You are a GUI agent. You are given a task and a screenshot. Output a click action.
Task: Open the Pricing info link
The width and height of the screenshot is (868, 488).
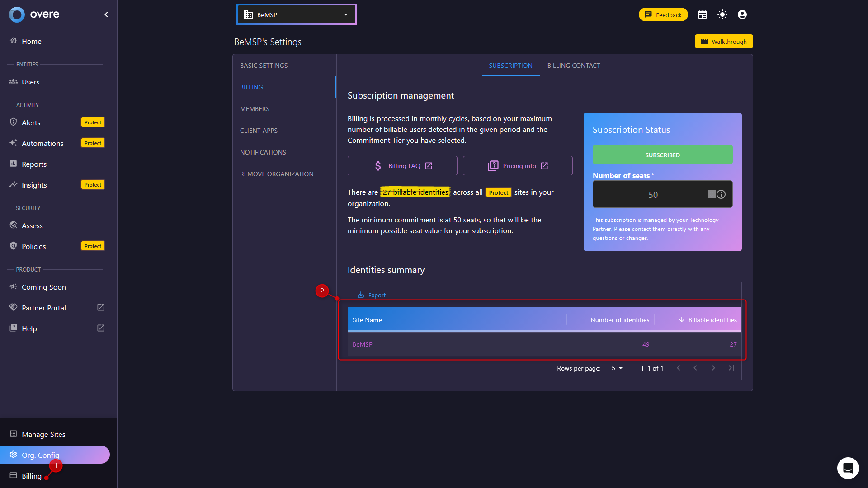tap(518, 166)
